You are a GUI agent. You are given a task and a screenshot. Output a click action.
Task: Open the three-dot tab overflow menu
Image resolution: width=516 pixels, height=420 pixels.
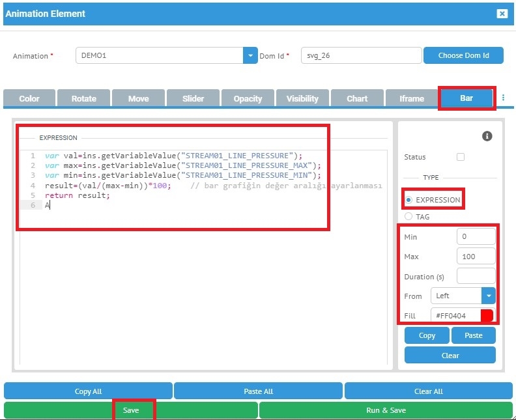click(503, 98)
